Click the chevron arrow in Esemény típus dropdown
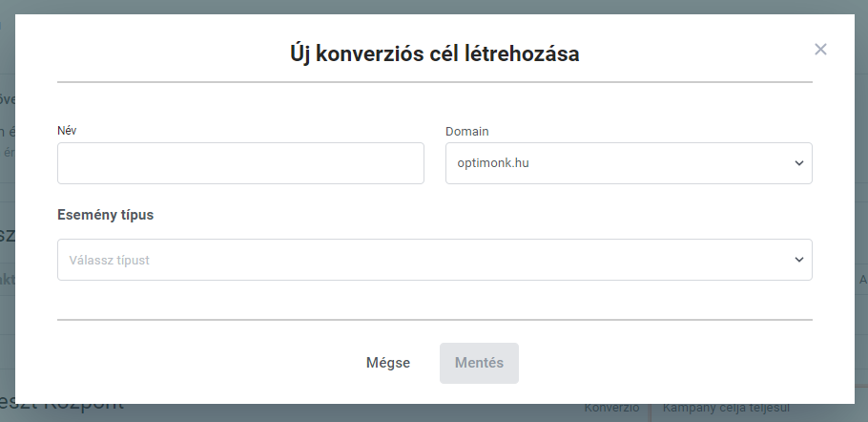The image size is (868, 422). coord(798,260)
